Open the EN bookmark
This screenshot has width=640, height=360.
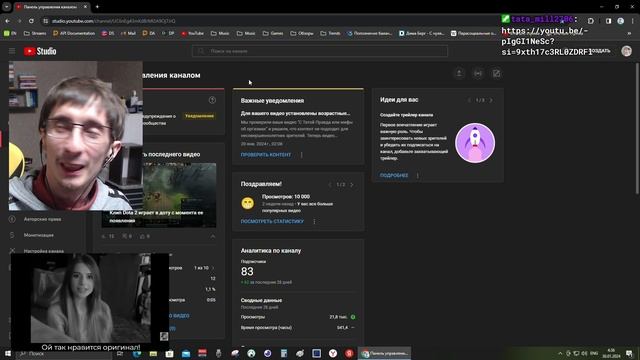(x=10, y=33)
